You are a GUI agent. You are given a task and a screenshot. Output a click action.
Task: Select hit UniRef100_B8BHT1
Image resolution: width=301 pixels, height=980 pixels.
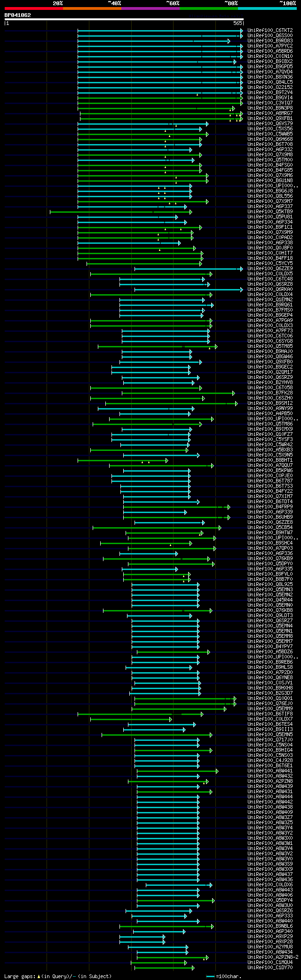click(270, 460)
